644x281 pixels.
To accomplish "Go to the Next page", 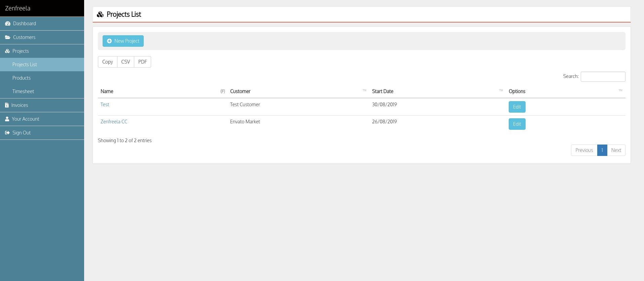I will point(616,150).
